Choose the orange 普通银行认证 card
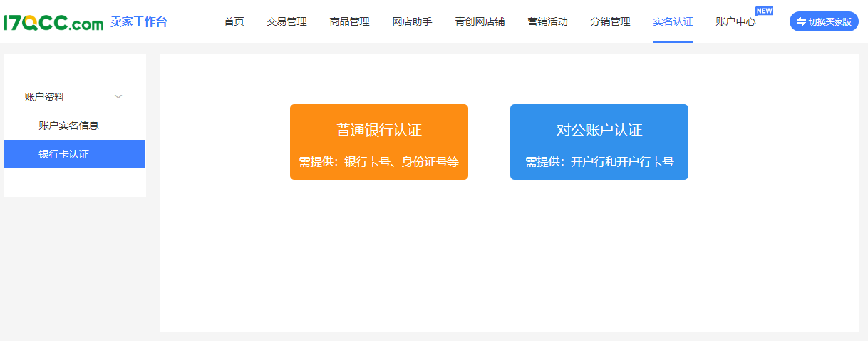 pyautogui.click(x=379, y=142)
